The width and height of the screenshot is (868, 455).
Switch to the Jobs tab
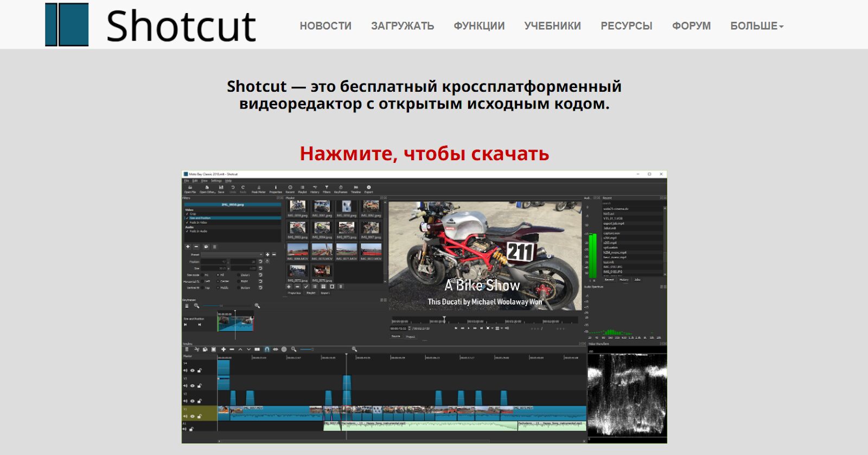637,280
